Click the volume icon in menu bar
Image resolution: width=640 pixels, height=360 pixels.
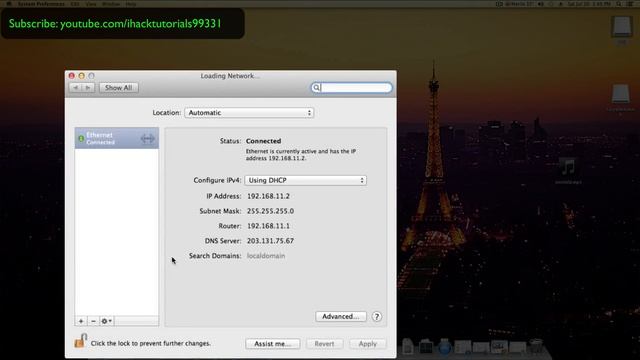coord(541,4)
